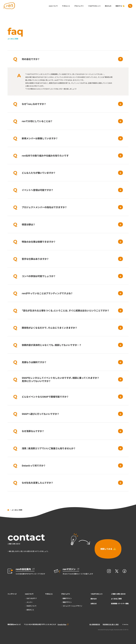Click the X (Twitter) icon in the footer
136x644 pixels.
coord(117,571)
